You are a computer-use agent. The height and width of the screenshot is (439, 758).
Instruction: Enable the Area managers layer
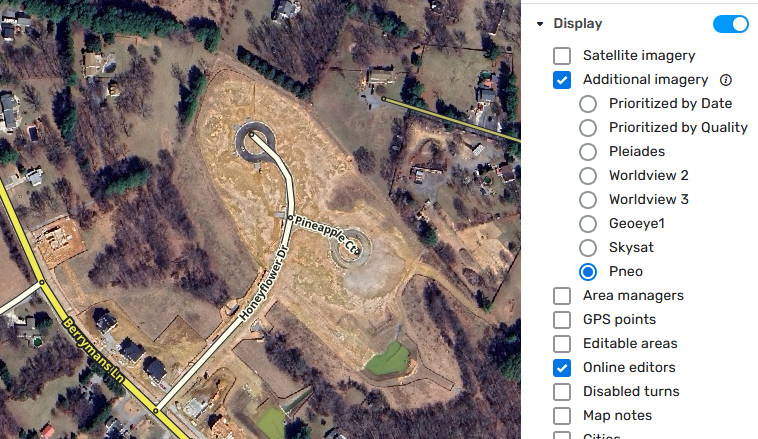point(562,296)
